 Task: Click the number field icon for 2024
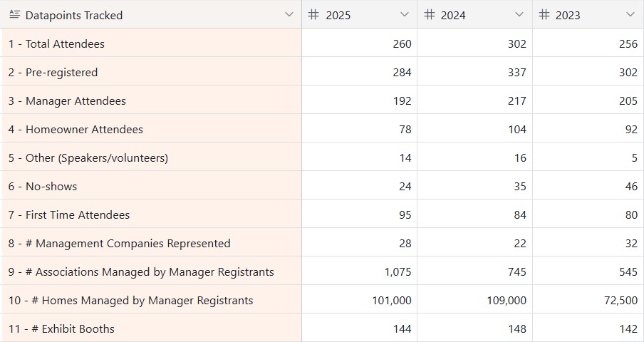tap(429, 15)
